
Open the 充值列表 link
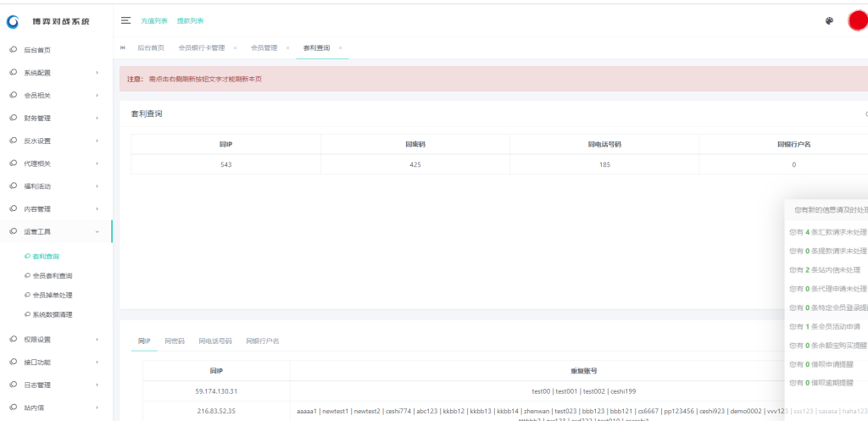point(154,20)
